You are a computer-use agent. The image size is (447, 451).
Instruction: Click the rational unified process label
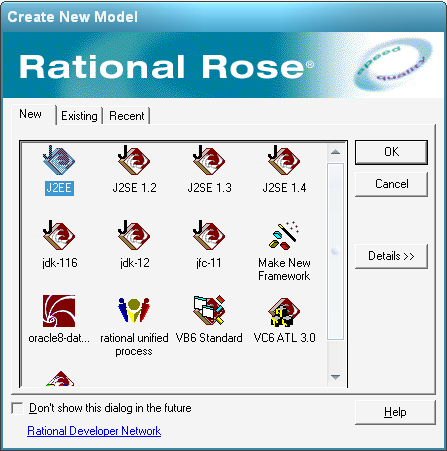pyautogui.click(x=134, y=344)
